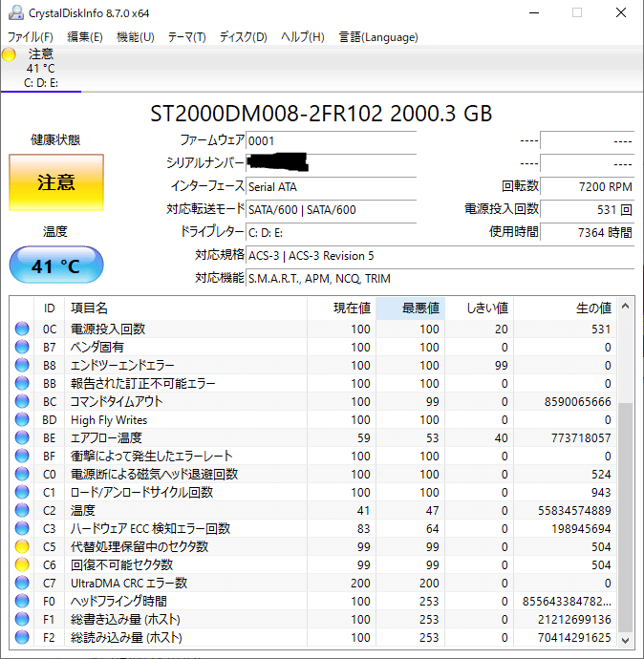Click the firmware field showing 0001
The width and height of the screenshot is (644, 659).
pos(331,140)
